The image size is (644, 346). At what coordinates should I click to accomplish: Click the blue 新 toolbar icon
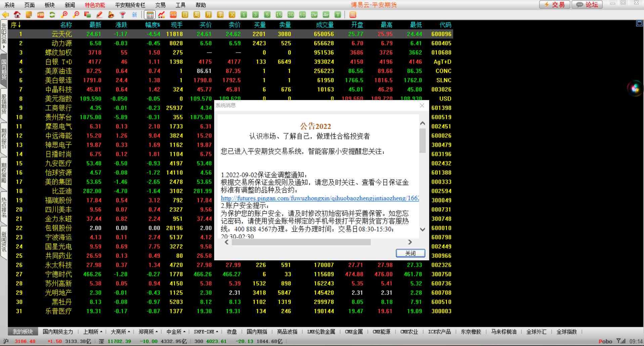click(134, 15)
